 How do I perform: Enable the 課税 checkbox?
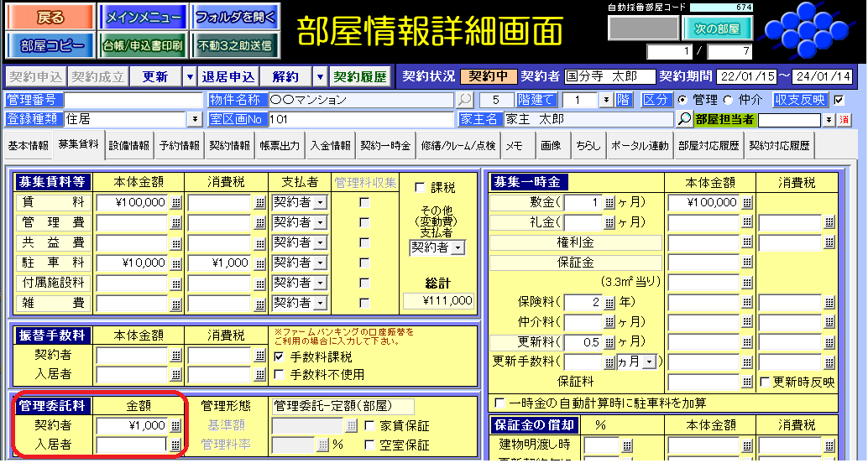click(x=420, y=187)
